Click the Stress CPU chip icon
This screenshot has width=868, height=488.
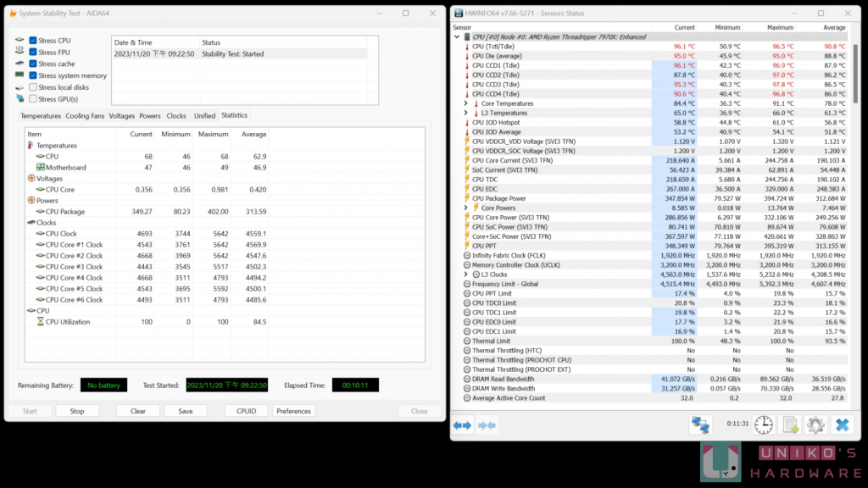20,41
